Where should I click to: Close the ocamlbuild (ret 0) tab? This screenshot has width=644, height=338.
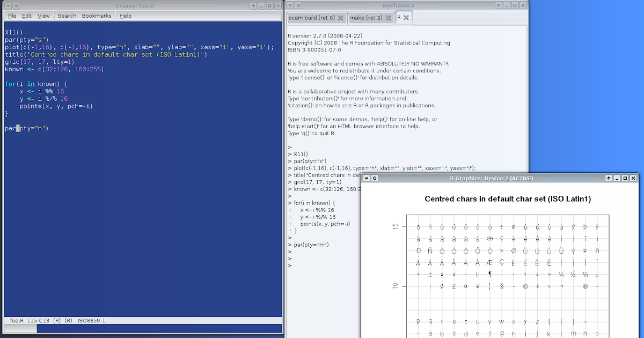pyautogui.click(x=341, y=18)
